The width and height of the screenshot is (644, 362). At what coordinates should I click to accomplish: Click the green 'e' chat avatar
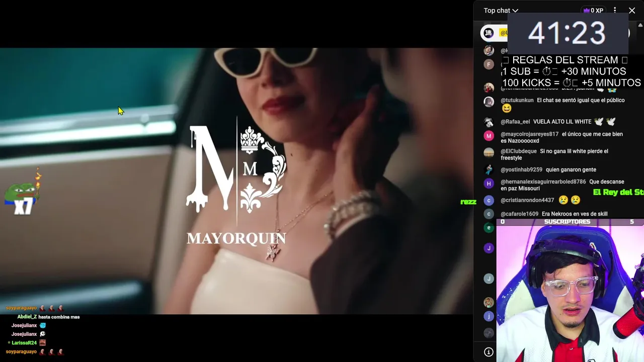point(489,228)
